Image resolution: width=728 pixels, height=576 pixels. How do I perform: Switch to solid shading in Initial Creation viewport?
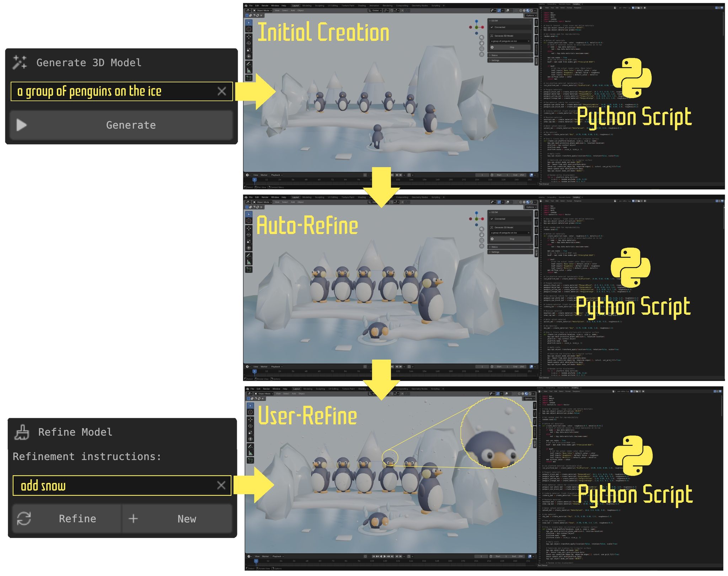tap(524, 10)
